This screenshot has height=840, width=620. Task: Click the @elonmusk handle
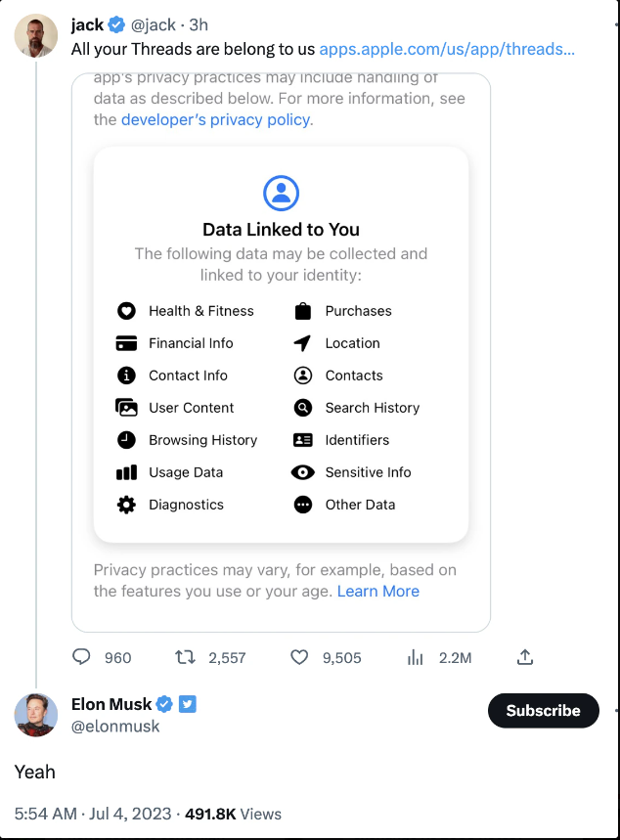115,727
